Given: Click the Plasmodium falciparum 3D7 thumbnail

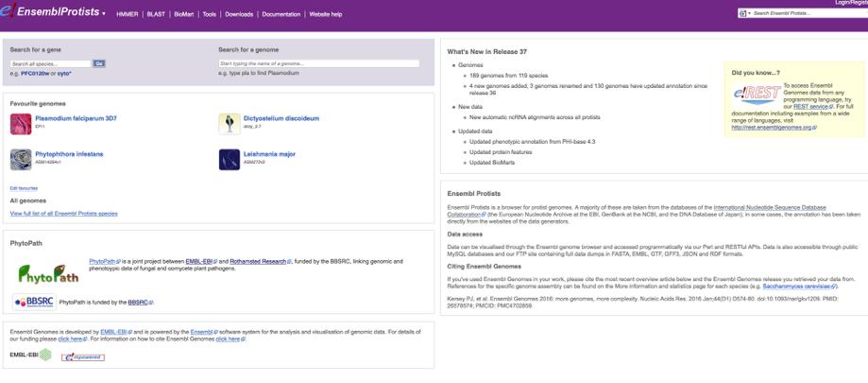Looking at the screenshot, I should (21, 124).
